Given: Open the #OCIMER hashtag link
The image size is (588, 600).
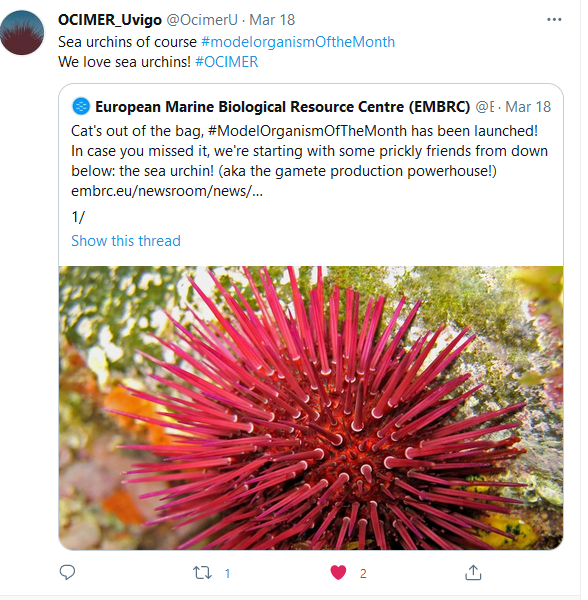Looking at the screenshot, I should tap(226, 62).
